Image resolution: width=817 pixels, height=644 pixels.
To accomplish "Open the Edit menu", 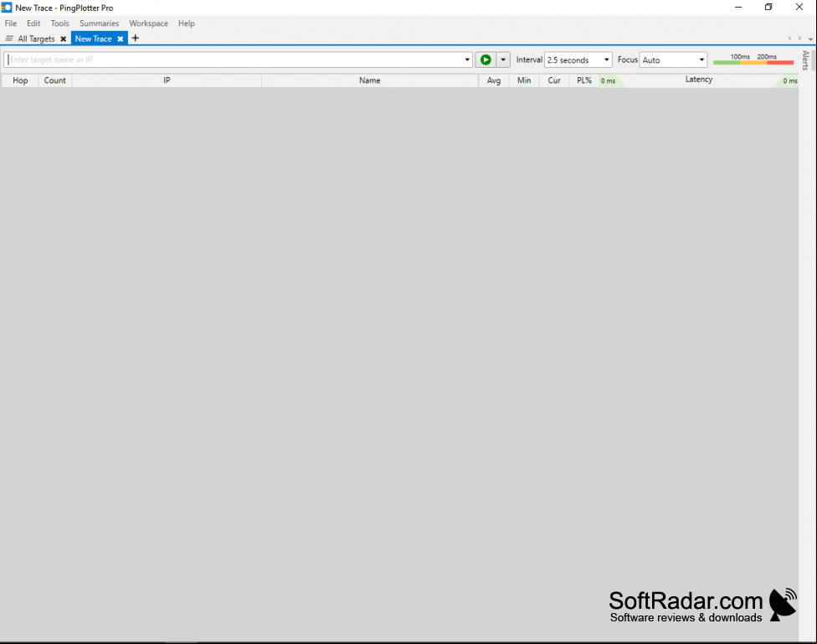I will pyautogui.click(x=33, y=23).
